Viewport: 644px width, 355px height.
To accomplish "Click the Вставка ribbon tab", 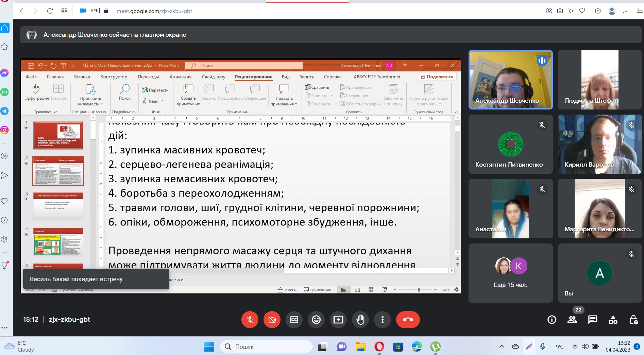I will (82, 77).
